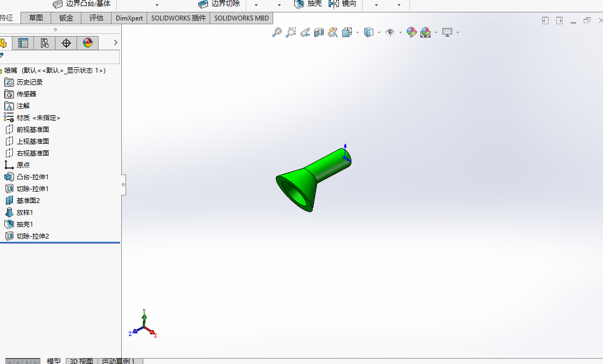
Task: Open View Settings dropdown arrow
Action: click(458, 33)
